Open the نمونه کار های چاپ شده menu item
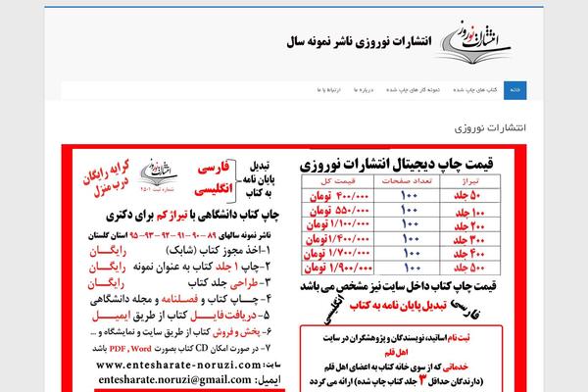Viewport: 588px width, 392px height. tap(413, 90)
